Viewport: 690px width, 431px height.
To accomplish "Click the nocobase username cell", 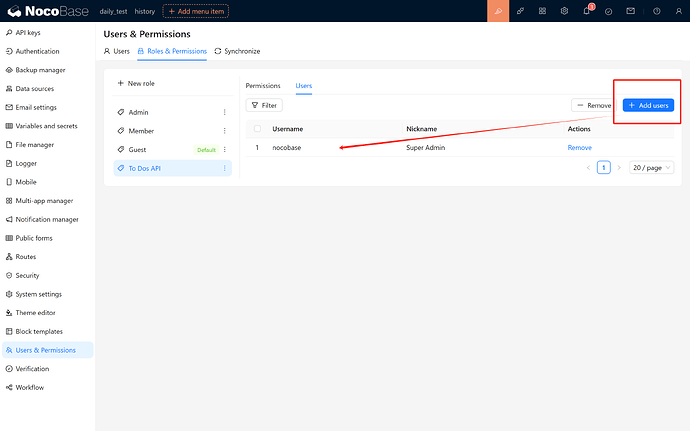I will click(286, 147).
